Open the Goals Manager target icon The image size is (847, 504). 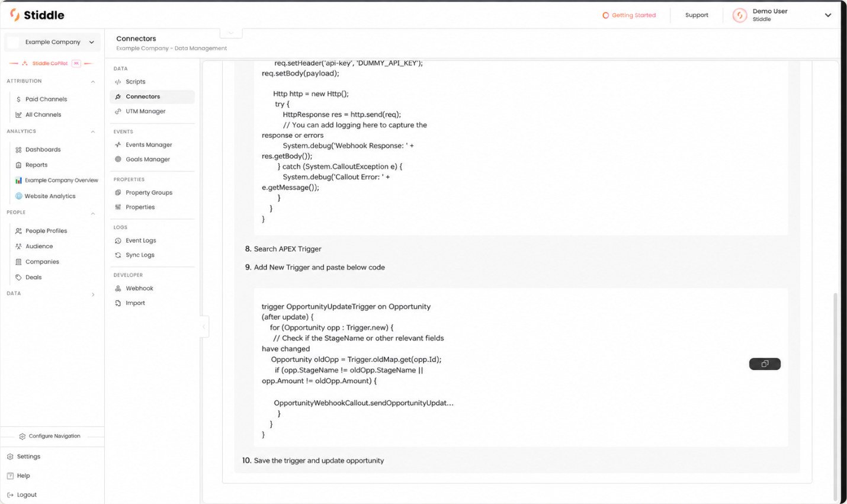(x=118, y=159)
